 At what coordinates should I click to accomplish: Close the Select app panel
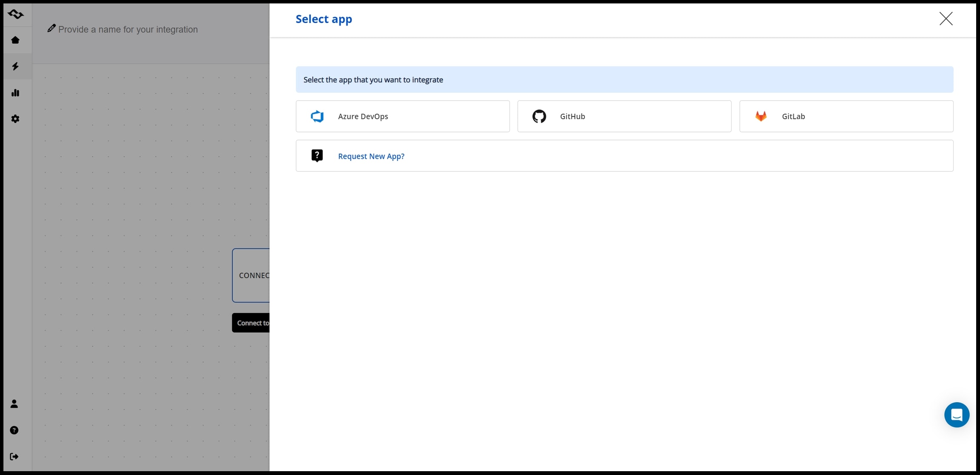pyautogui.click(x=946, y=19)
